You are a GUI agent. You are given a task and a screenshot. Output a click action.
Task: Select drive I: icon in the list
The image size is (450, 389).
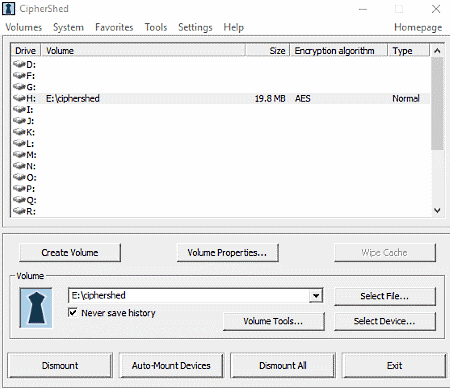(19, 109)
